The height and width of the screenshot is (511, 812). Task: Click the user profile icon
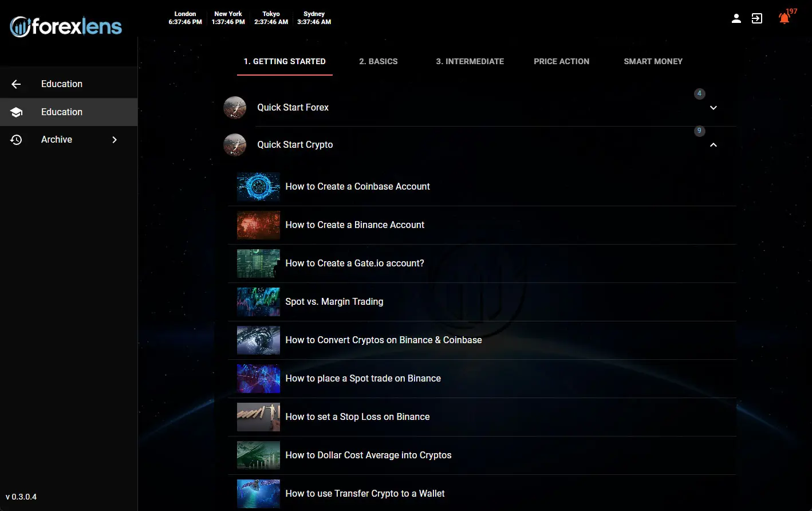(x=736, y=18)
